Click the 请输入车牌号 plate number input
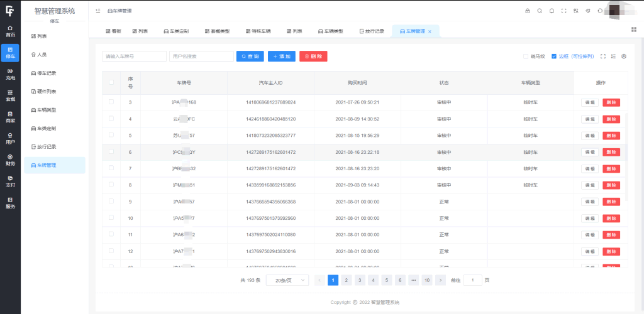This screenshot has height=314, width=644. [x=134, y=57]
